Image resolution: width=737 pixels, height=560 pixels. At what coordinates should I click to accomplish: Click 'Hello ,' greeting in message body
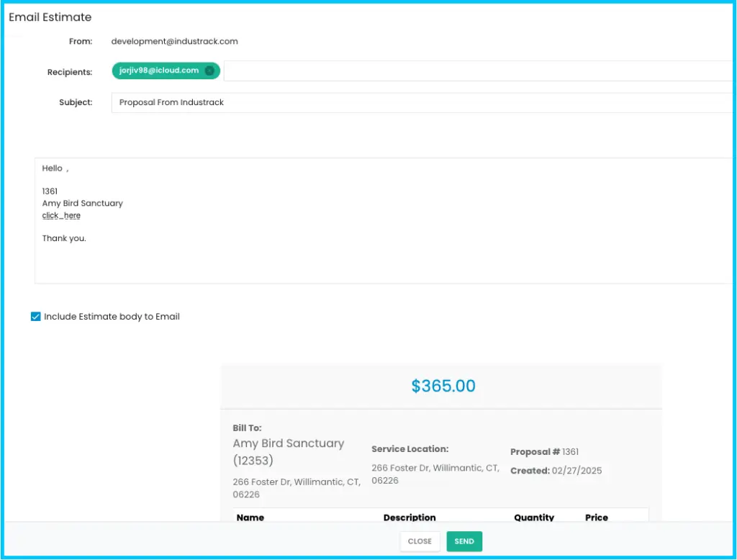click(x=55, y=168)
